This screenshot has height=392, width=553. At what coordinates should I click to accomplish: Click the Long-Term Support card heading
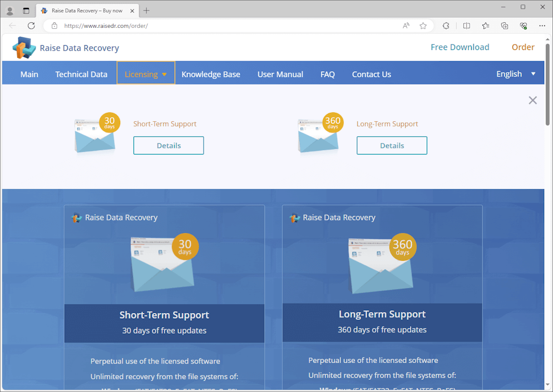[382, 314]
